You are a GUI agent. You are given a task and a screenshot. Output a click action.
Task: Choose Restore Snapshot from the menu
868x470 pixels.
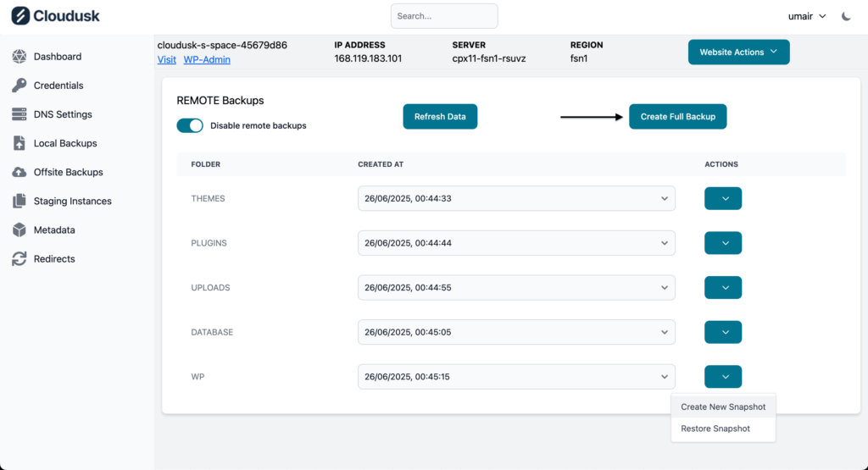pyautogui.click(x=715, y=429)
